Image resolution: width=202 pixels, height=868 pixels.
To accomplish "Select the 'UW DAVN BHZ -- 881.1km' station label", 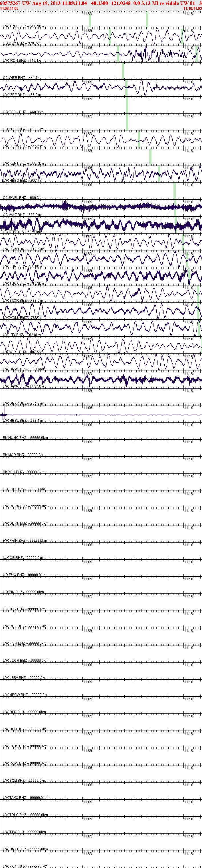I will [23, 387].
